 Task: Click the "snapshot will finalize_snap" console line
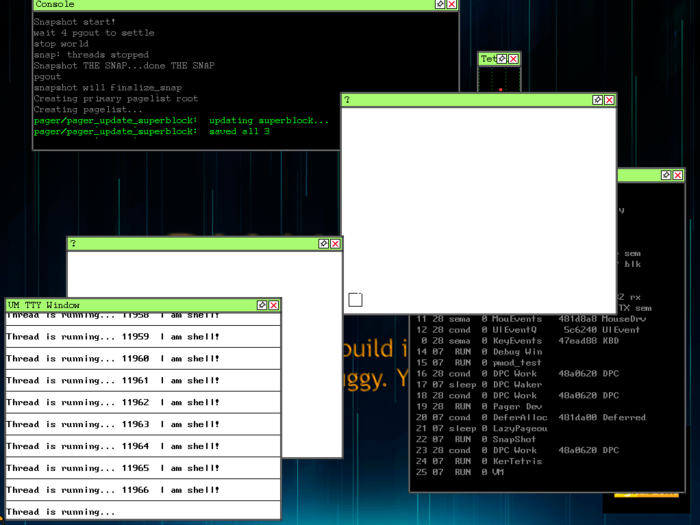(x=108, y=88)
